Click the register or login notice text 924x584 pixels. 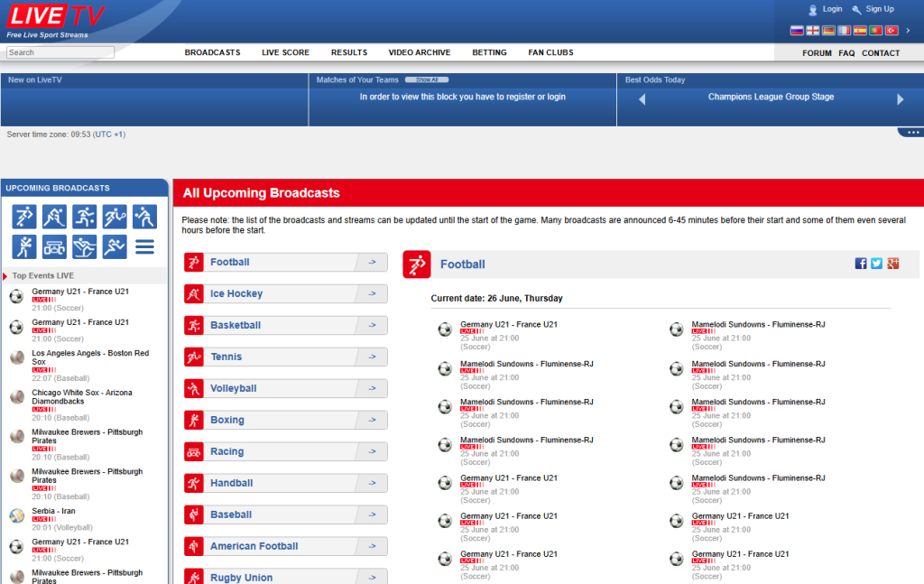463,97
